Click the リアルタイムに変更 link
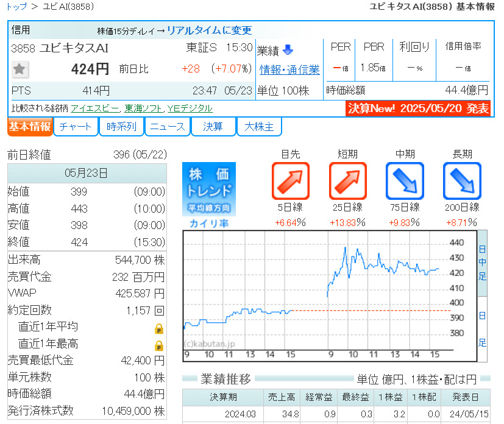Screen dimensions: 504x424 point(209,30)
